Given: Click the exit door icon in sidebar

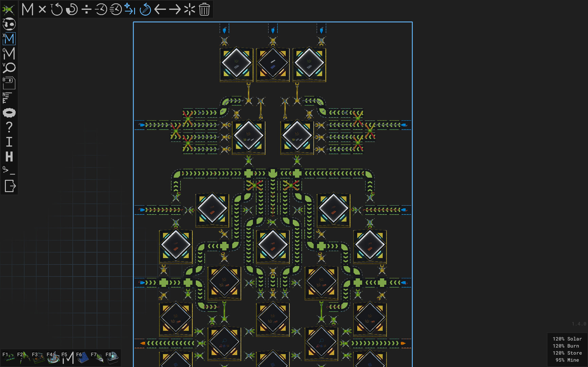Looking at the screenshot, I should (10, 186).
